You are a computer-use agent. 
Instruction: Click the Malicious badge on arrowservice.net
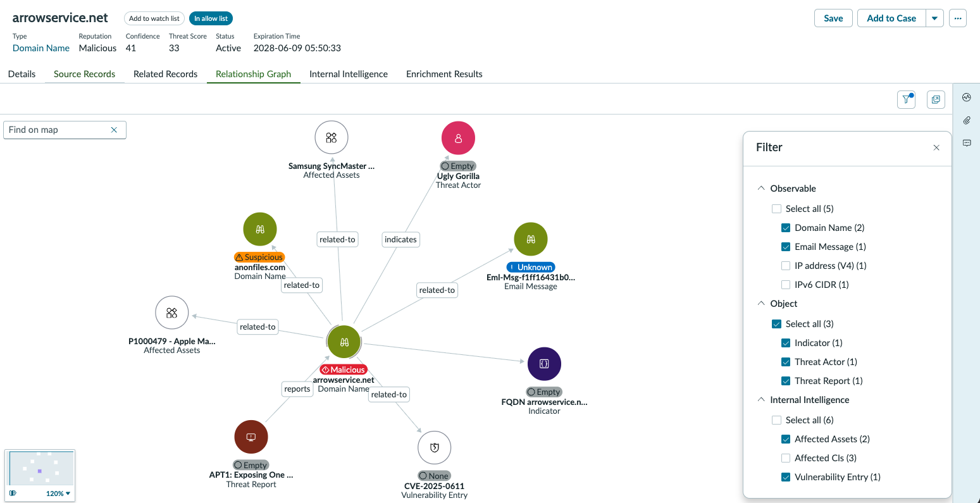[x=344, y=369]
